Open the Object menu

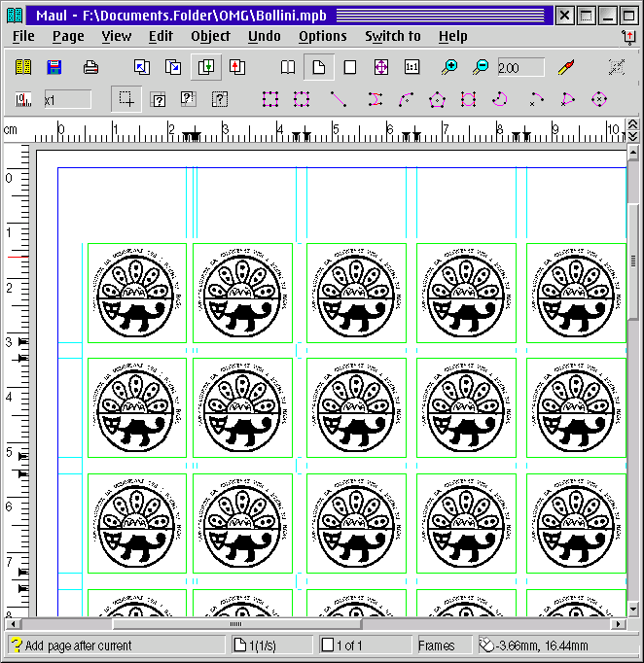click(210, 36)
